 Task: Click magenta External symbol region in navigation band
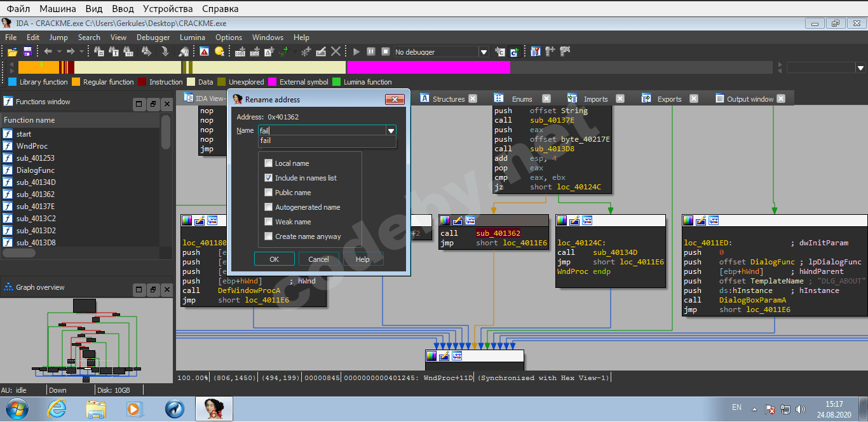click(428, 67)
